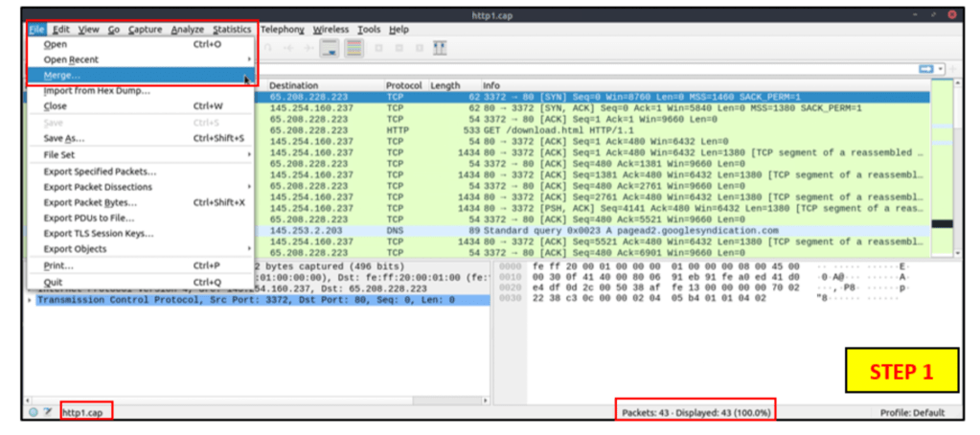The width and height of the screenshot is (980, 435).
Task: Click the normal size zoom icon
Action: pyautogui.click(x=417, y=48)
